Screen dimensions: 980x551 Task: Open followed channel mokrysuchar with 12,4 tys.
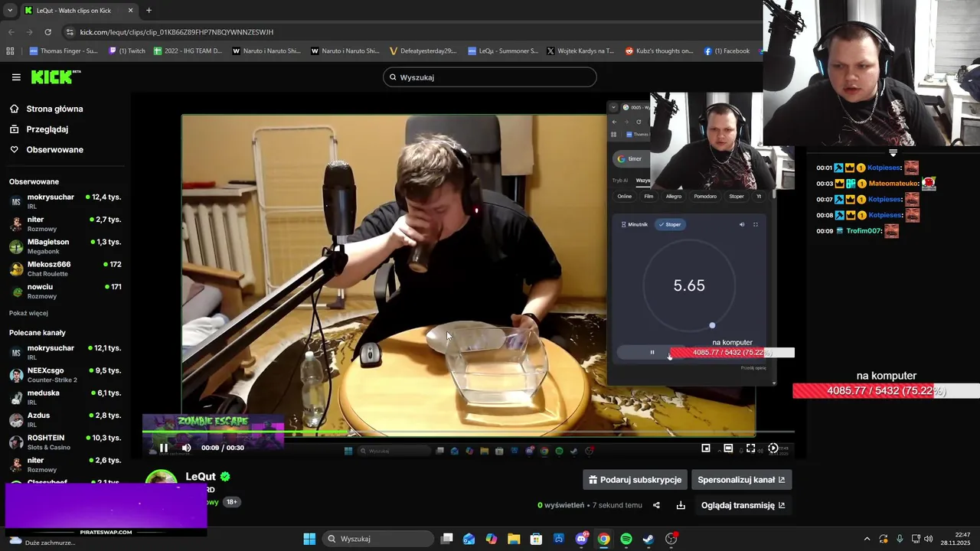(x=65, y=201)
